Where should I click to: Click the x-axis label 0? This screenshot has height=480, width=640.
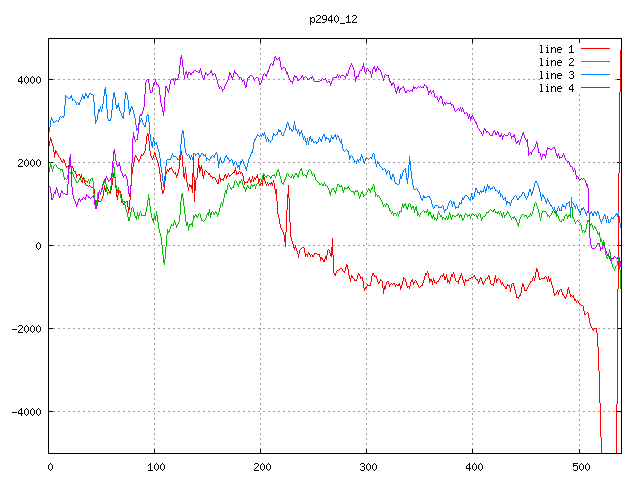point(50,467)
